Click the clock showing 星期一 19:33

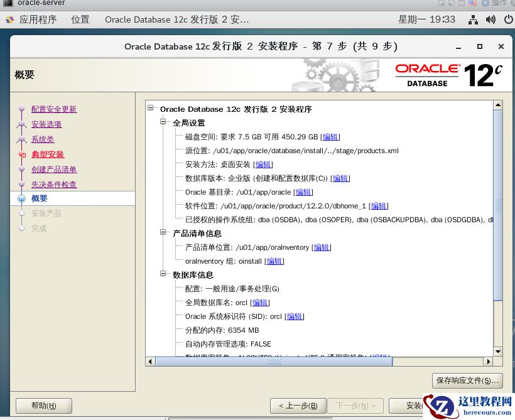coord(426,19)
